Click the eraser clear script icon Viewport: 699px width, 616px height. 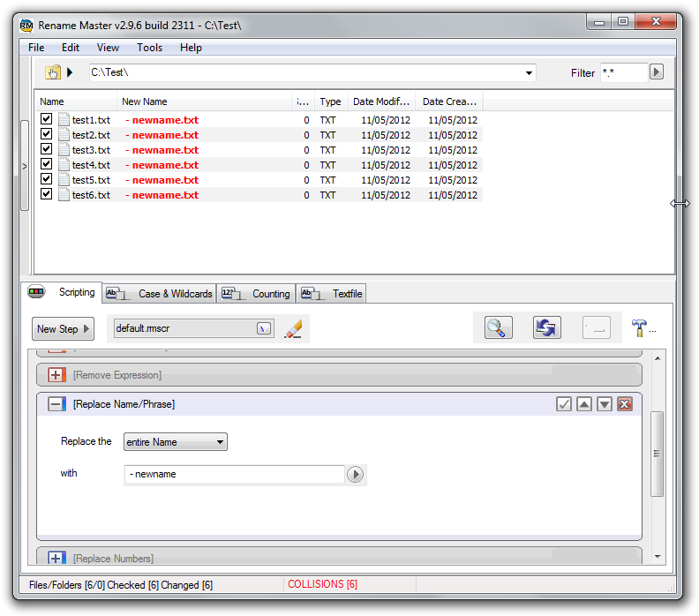pyautogui.click(x=293, y=329)
